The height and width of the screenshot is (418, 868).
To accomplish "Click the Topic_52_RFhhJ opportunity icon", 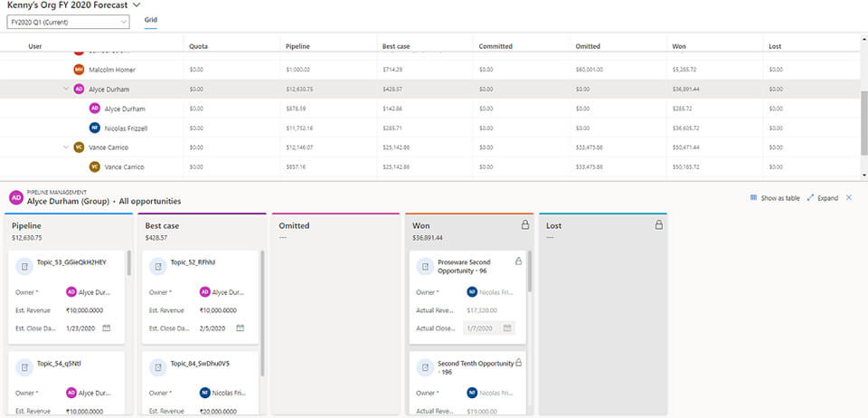I will [x=158, y=267].
